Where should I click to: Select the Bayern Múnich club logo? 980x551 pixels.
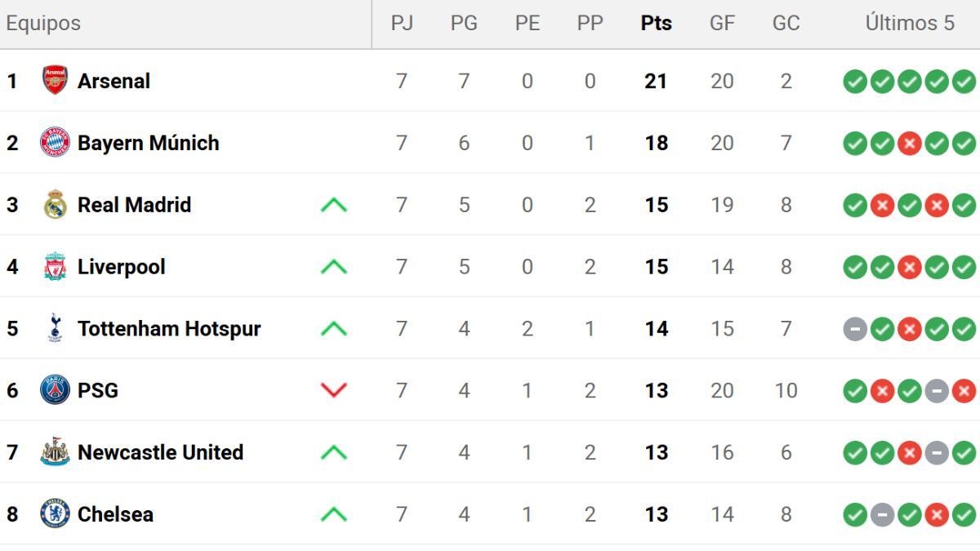[x=55, y=143]
